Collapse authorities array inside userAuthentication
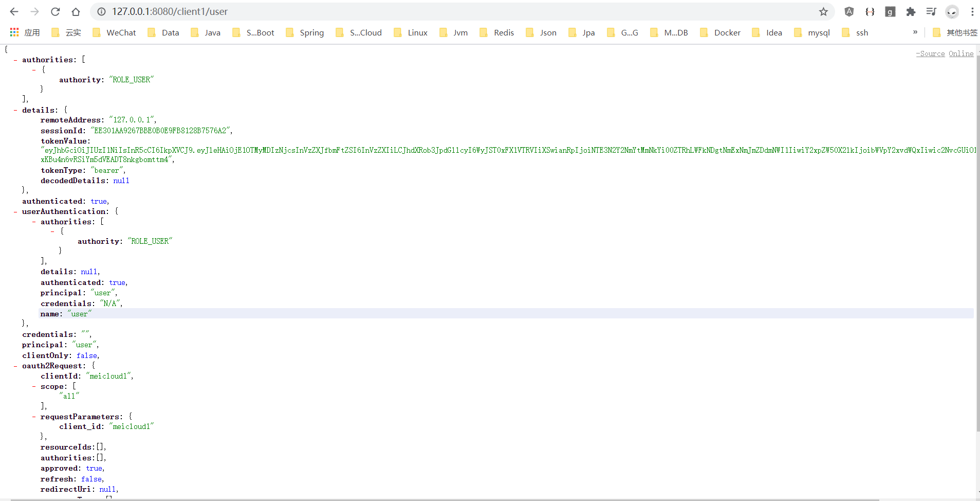Viewport: 980px width, 501px height. pyautogui.click(x=34, y=222)
